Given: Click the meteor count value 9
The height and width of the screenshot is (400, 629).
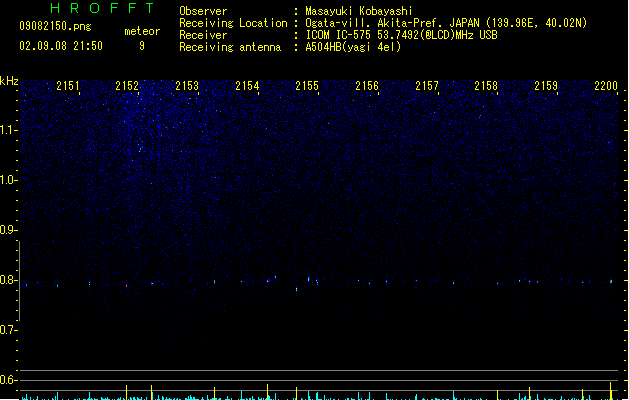Looking at the screenshot, I should click(x=142, y=46).
